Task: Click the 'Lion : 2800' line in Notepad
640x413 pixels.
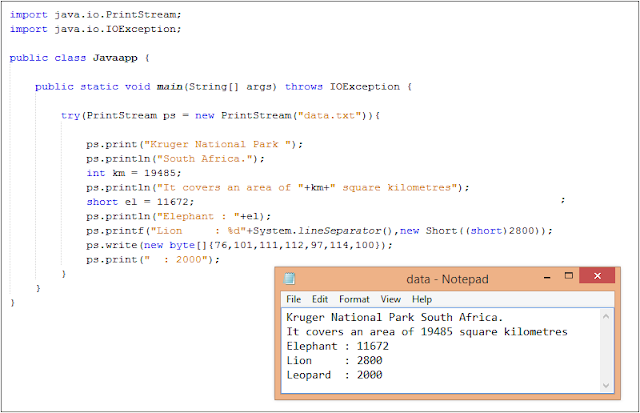Action: 334,360
